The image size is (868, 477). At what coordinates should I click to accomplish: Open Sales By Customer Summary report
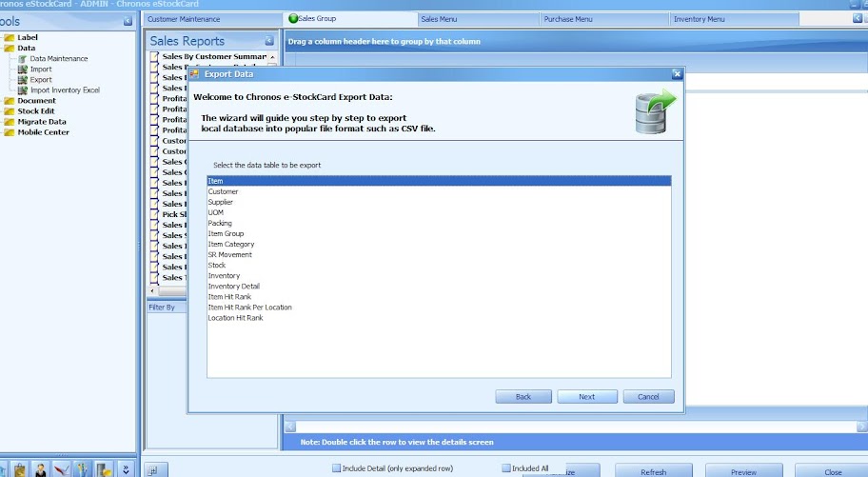pyautogui.click(x=214, y=56)
